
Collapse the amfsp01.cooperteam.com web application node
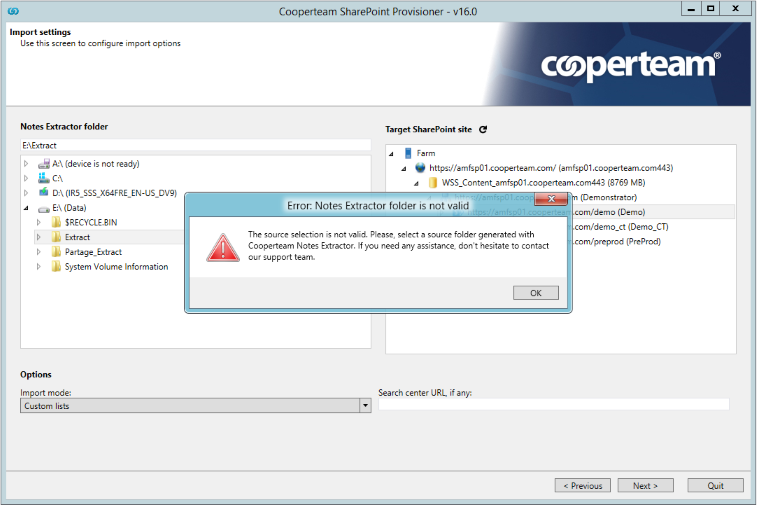pyautogui.click(x=404, y=168)
